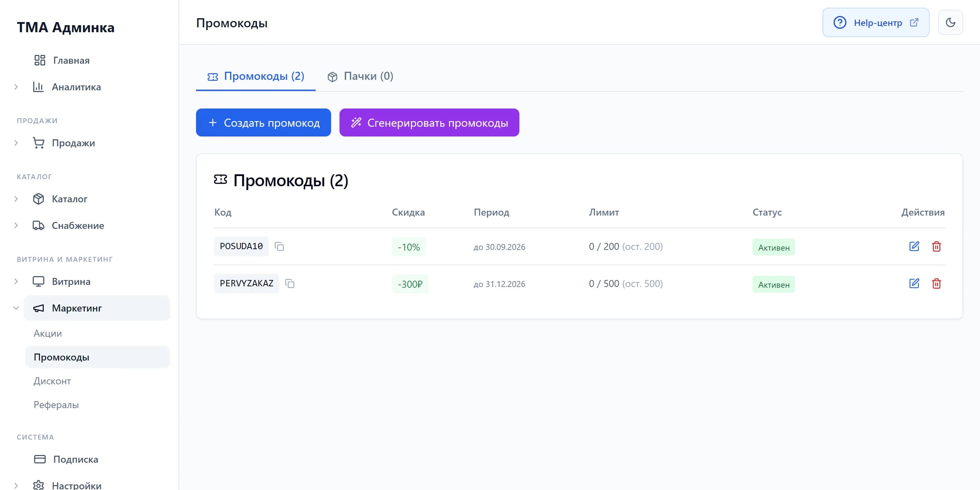The image size is (980, 490).
Task: Click the Маркетинг megaphone icon
Action: coord(38,308)
